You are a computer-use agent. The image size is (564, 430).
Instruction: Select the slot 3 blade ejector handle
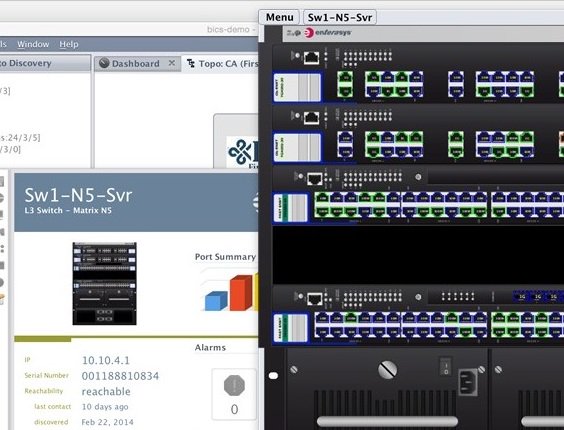[x=291, y=208]
